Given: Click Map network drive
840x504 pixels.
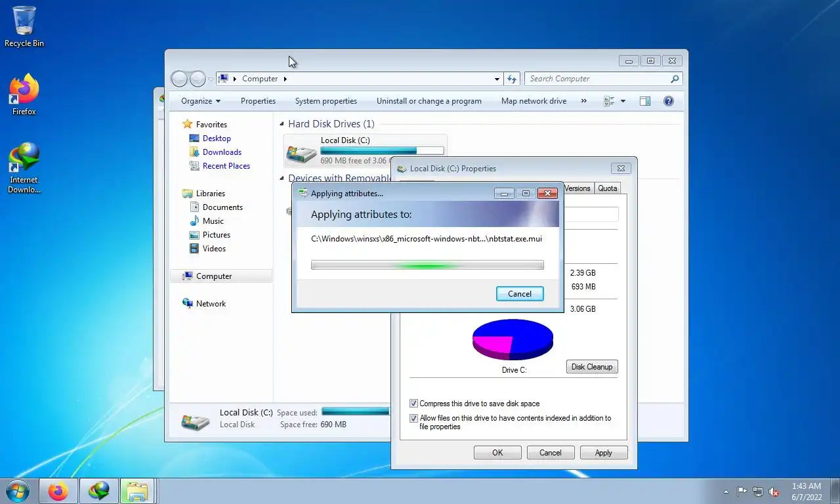Looking at the screenshot, I should click(x=534, y=101).
